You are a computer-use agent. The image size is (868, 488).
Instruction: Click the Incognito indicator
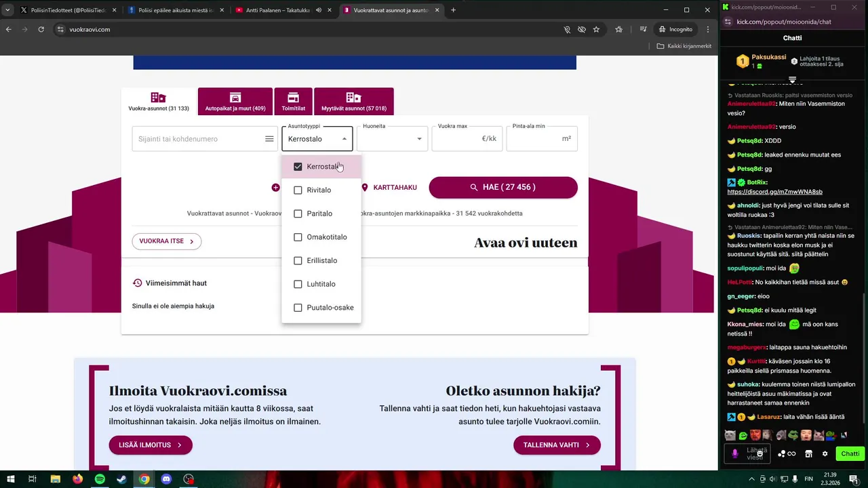click(x=676, y=29)
